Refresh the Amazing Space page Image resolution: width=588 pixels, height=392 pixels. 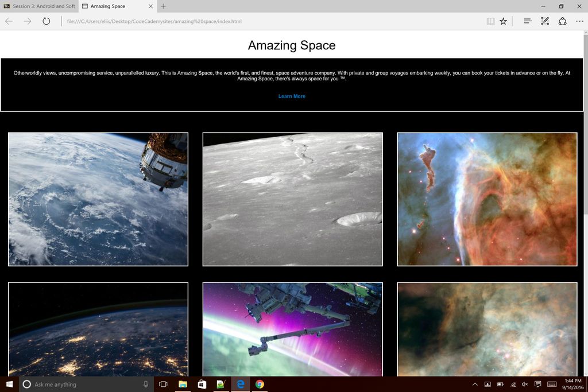46,21
